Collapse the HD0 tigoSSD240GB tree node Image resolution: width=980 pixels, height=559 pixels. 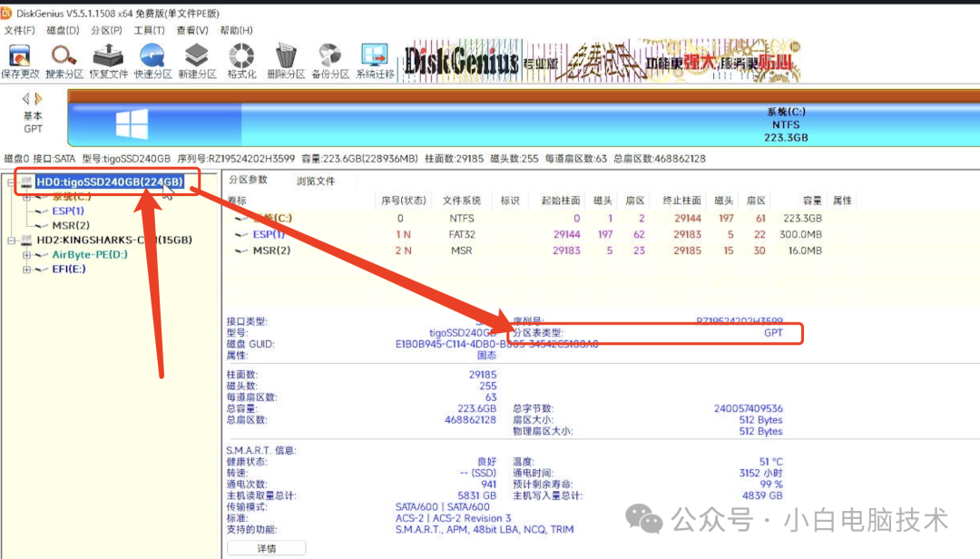(11, 182)
